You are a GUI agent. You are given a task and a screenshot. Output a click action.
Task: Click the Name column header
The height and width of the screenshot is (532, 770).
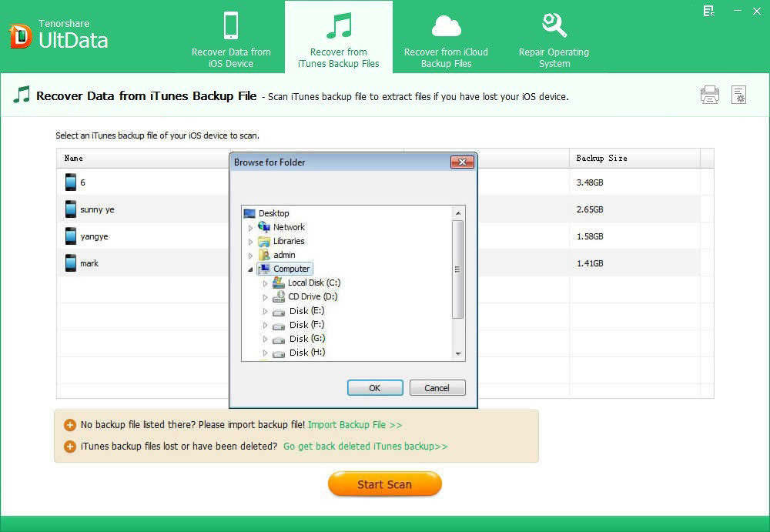[x=143, y=158]
